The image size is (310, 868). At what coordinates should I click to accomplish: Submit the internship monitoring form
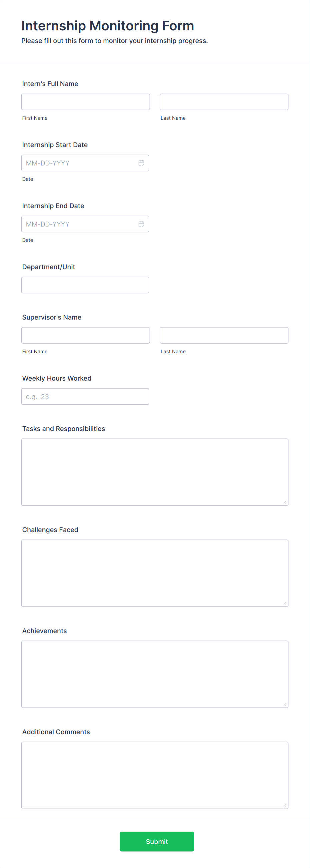pos(157,841)
